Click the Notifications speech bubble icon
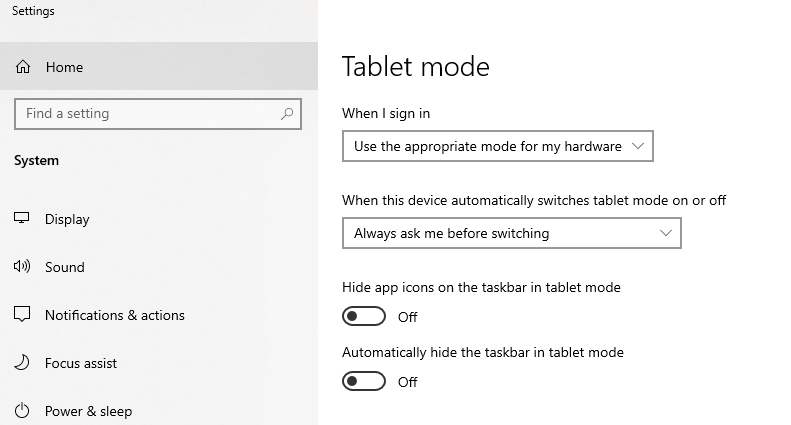791x425 pixels. 22,314
